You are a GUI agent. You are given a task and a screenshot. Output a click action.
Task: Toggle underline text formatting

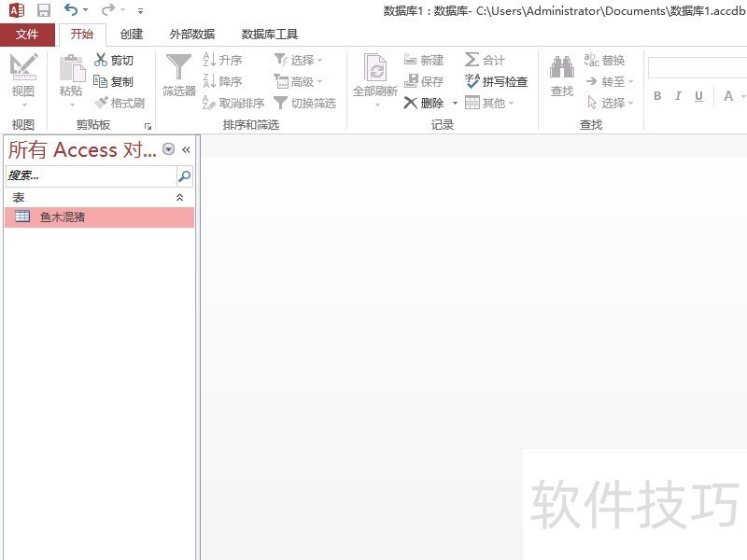click(x=698, y=96)
